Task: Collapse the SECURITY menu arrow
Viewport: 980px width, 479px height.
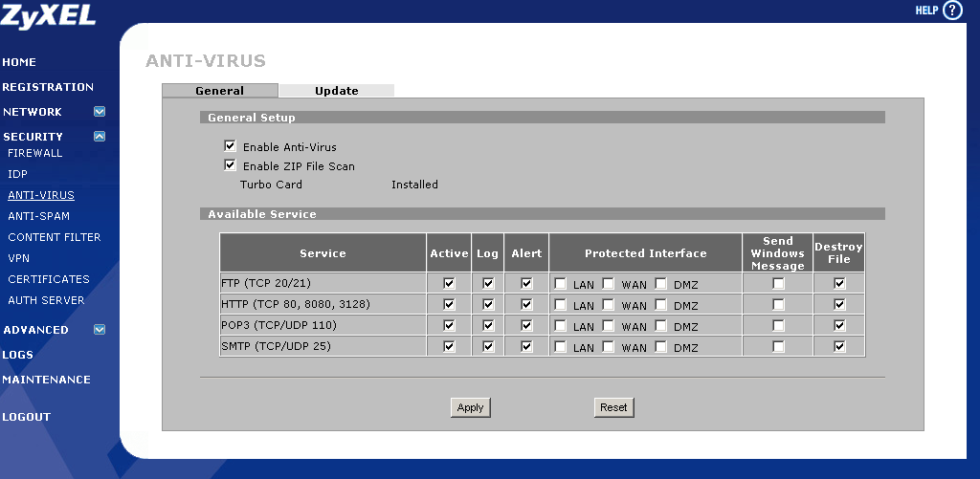Action: pos(100,136)
